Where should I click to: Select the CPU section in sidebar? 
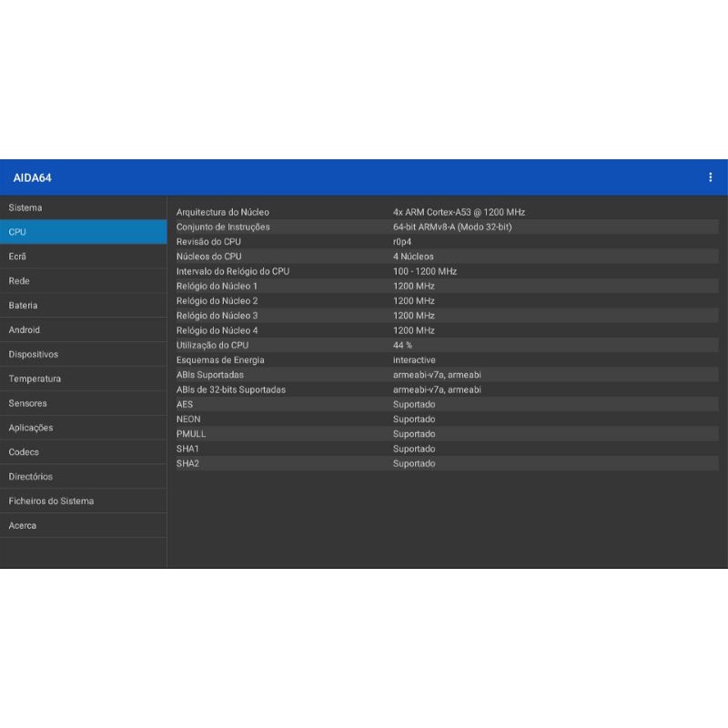click(x=83, y=232)
